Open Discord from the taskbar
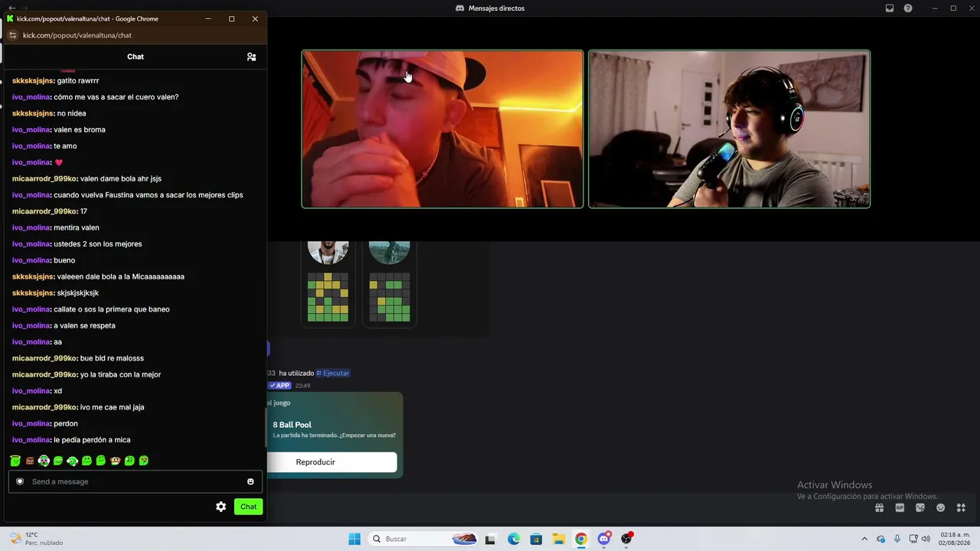This screenshot has height=551, width=980. (604, 539)
